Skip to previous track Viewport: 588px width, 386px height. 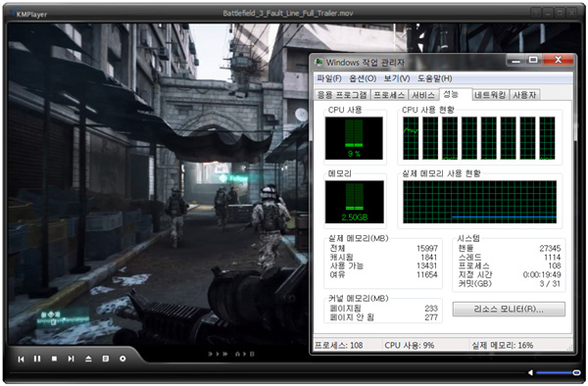click(21, 359)
